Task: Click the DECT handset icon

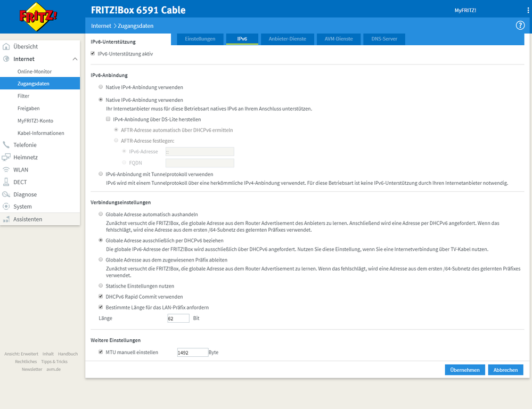Action: pos(6,182)
